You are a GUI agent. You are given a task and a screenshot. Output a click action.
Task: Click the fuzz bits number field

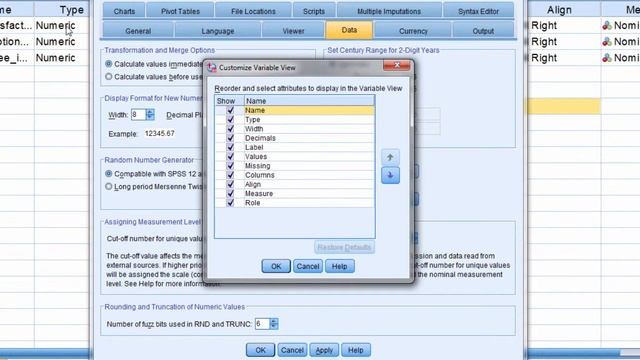tap(262, 324)
